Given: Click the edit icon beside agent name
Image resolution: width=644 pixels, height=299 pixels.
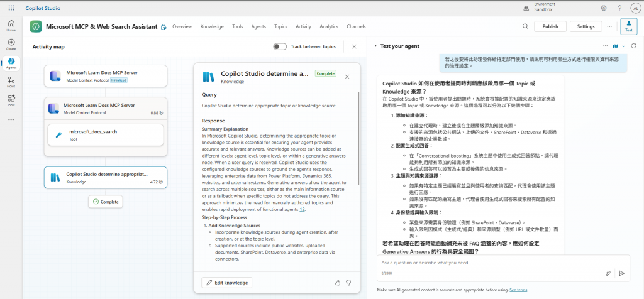Looking at the screenshot, I should (164, 26).
